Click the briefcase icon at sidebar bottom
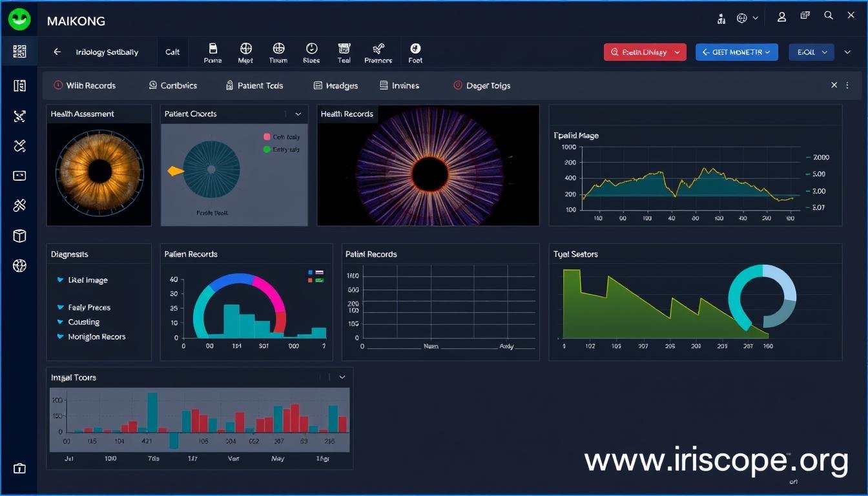The image size is (868, 496). tap(19, 467)
